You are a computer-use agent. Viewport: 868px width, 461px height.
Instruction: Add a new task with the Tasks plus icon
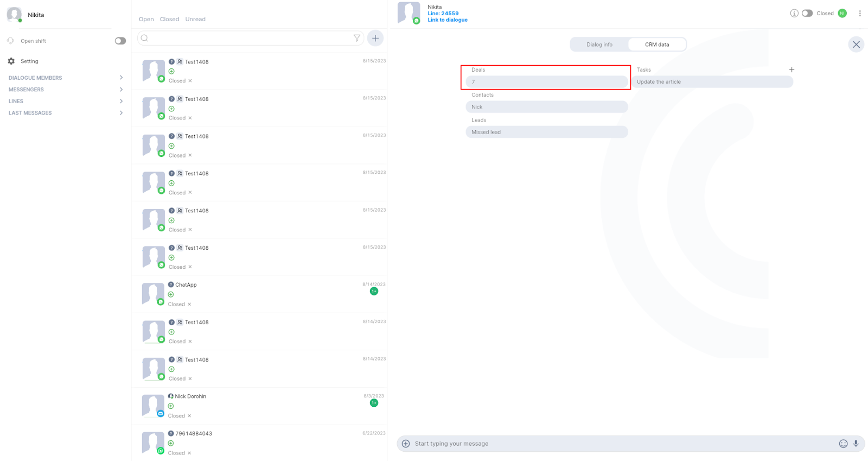click(x=792, y=70)
